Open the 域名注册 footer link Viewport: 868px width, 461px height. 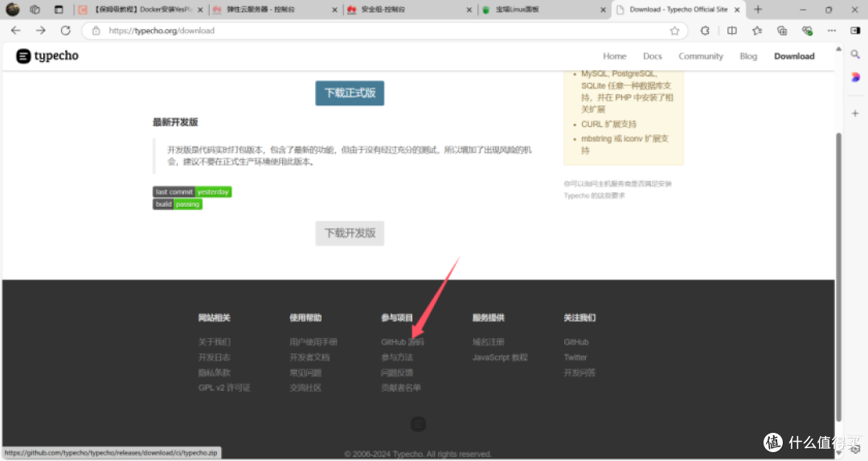(x=489, y=342)
